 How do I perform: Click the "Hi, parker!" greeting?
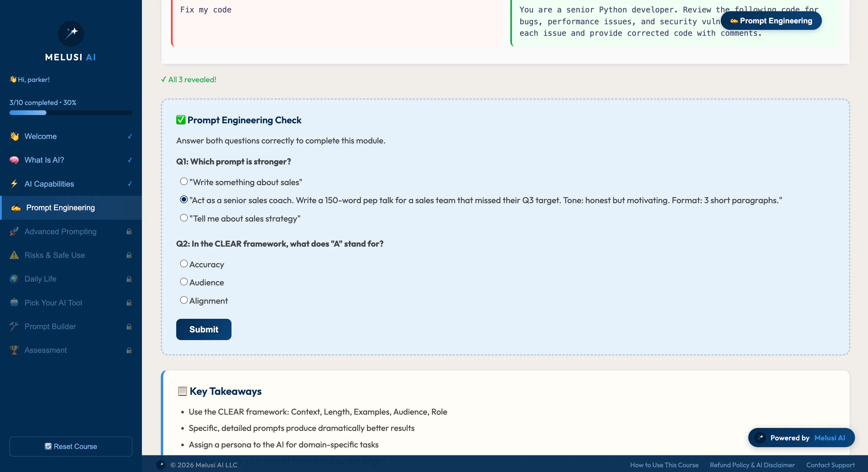[x=30, y=79]
